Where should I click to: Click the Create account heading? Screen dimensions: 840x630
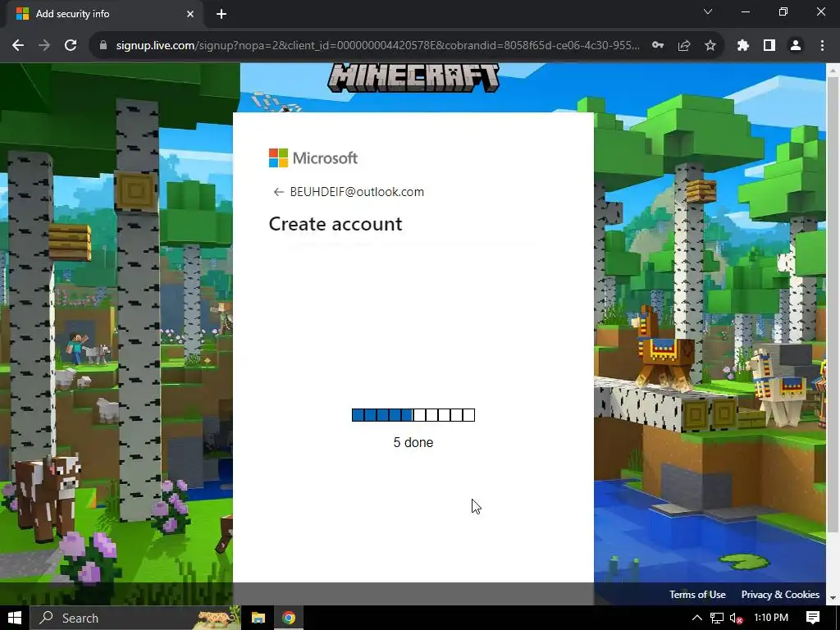[336, 224]
